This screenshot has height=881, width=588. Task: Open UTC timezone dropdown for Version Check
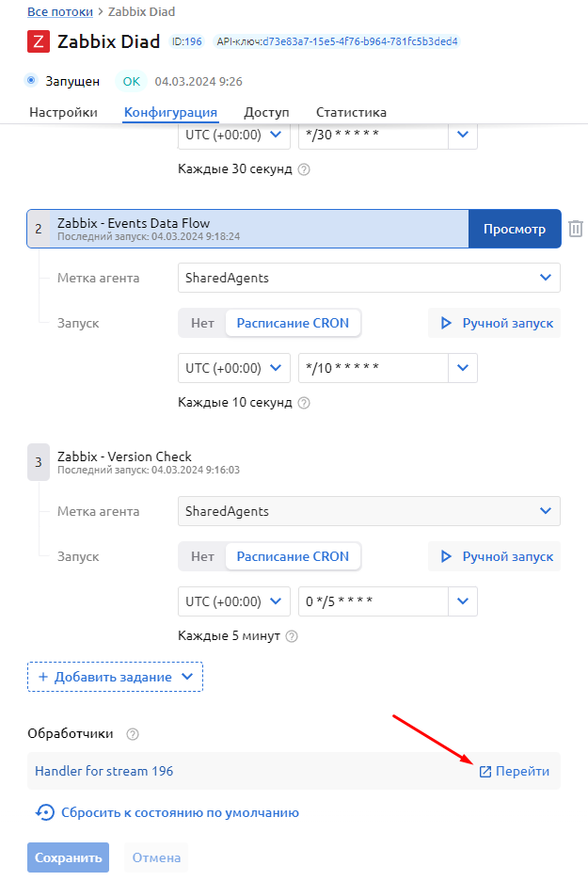(234, 601)
